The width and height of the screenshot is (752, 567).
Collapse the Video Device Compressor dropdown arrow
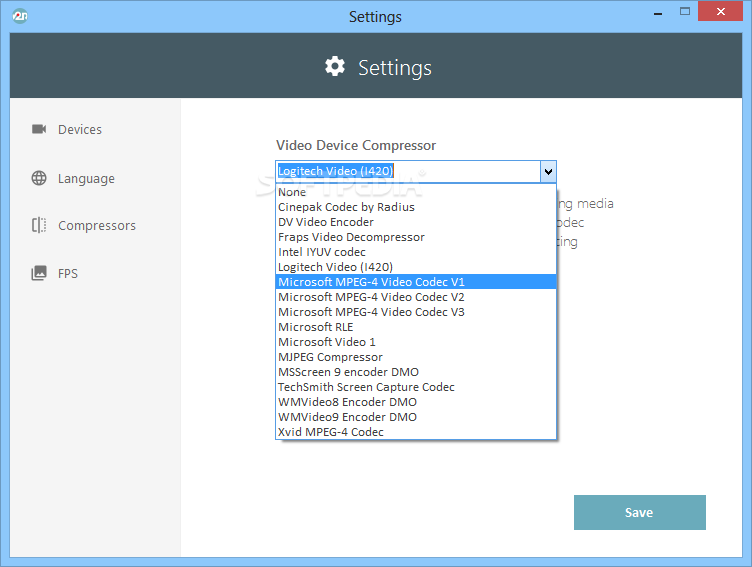click(x=548, y=171)
